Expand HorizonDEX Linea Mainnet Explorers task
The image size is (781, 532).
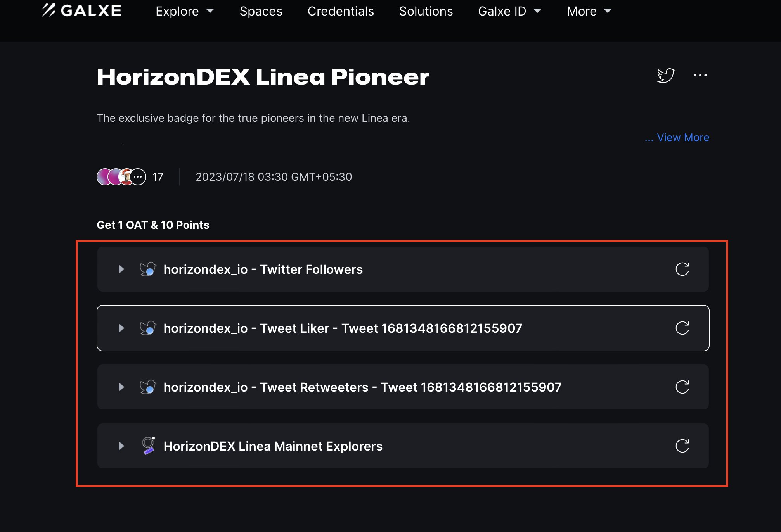click(x=121, y=446)
